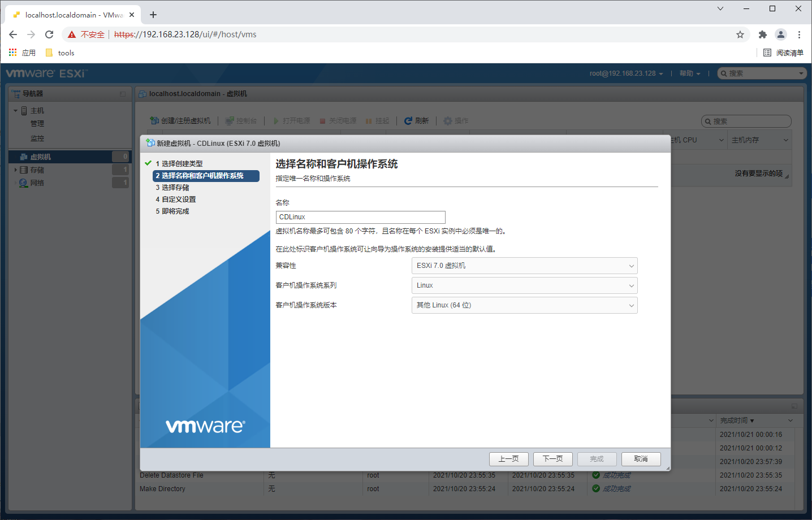Viewport: 812px width, 520px height.
Task: Click the VMware ESXi logo
Action: 46,73
